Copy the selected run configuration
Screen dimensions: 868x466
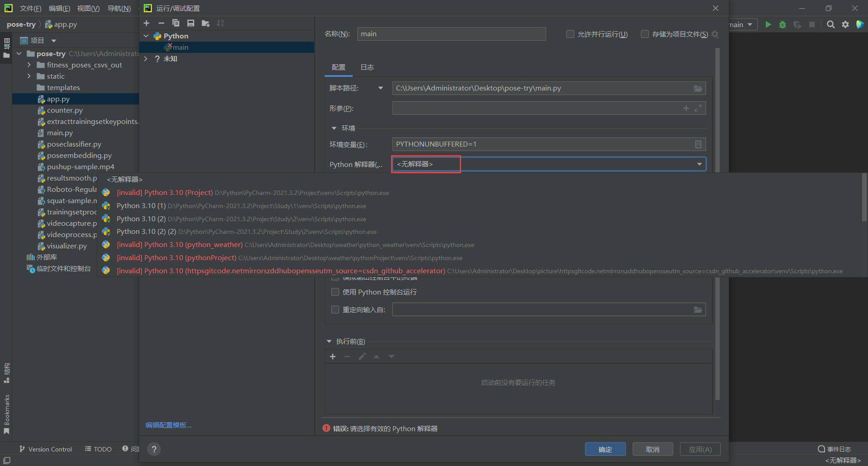(x=176, y=23)
